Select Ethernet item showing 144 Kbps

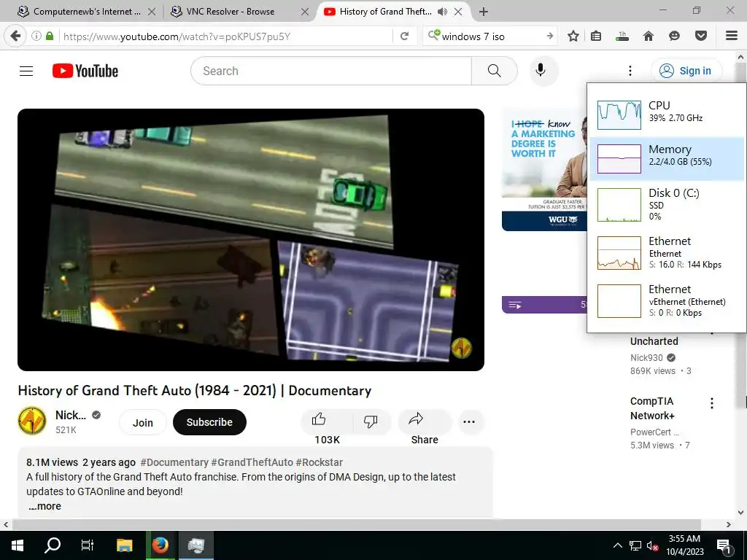click(667, 253)
